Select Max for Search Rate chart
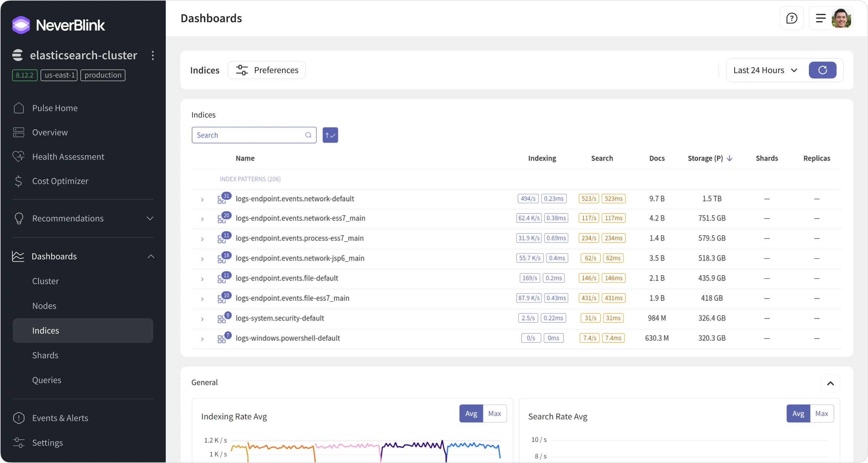Viewport: 868px width, 463px height. coord(822,414)
